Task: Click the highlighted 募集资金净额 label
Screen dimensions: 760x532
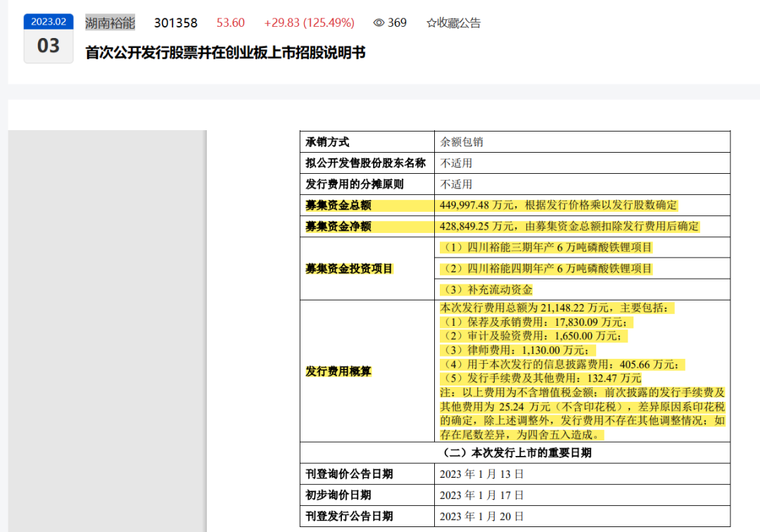Action: [338, 227]
